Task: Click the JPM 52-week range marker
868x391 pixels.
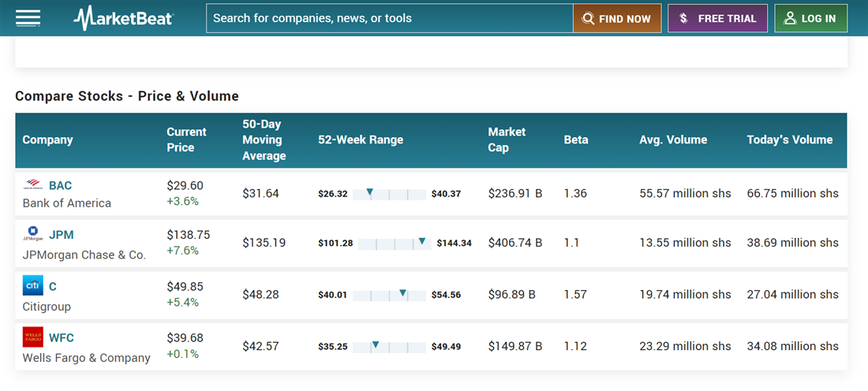Action: point(422,241)
